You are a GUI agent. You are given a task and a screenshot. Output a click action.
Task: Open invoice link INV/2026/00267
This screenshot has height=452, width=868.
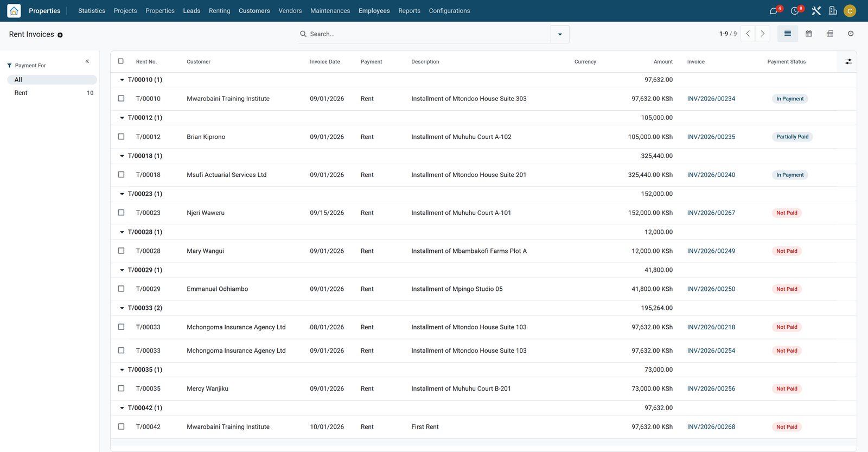(711, 213)
